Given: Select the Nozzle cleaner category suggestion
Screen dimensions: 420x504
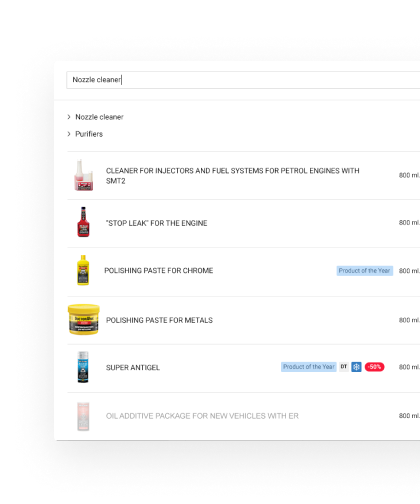Looking at the screenshot, I should tap(99, 117).
